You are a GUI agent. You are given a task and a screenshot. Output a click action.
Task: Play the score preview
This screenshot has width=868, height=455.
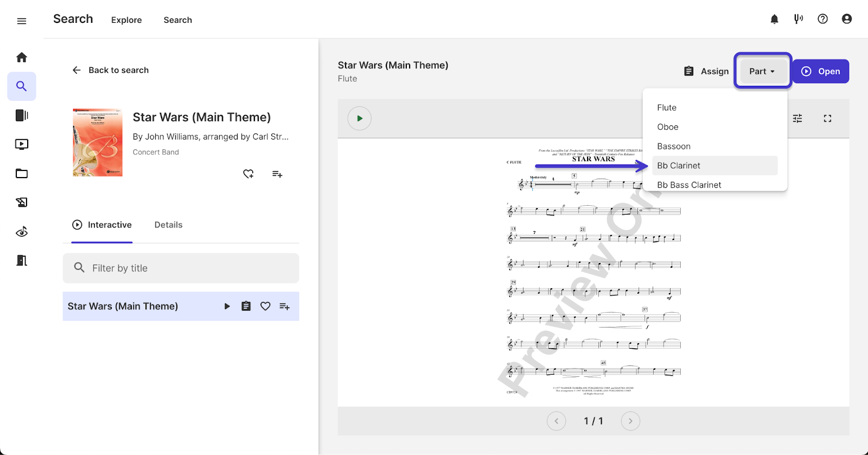click(x=360, y=118)
